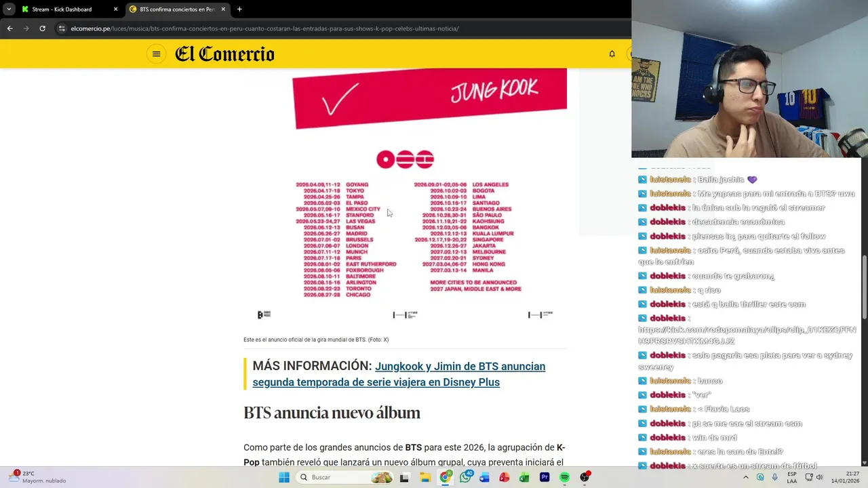The width and height of the screenshot is (868, 488).
Task: Open Premiere Pro from the taskbar
Action: (x=545, y=477)
